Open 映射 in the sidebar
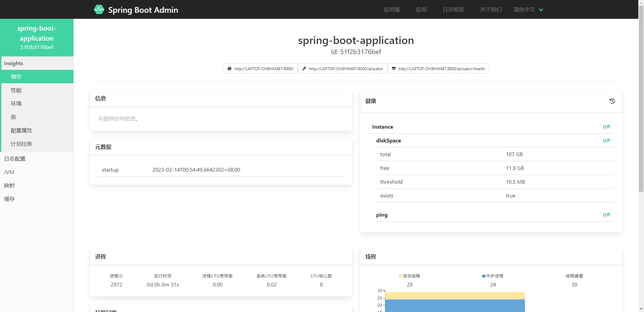This screenshot has width=644, height=312. tap(37, 185)
